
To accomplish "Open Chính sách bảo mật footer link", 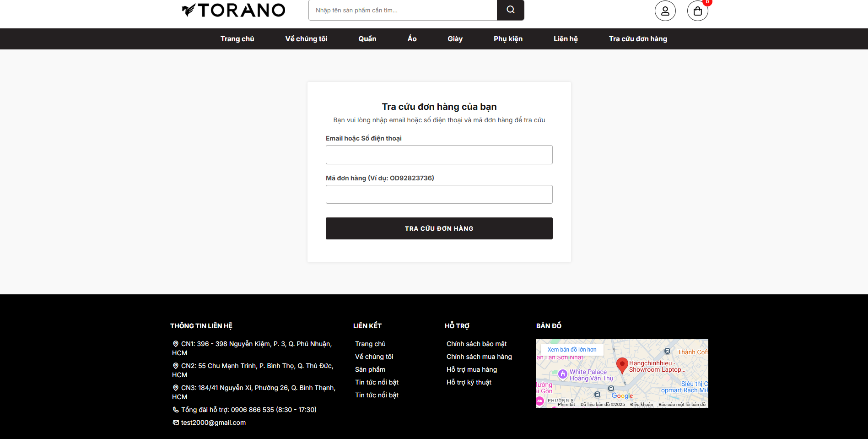I will click(x=476, y=344).
